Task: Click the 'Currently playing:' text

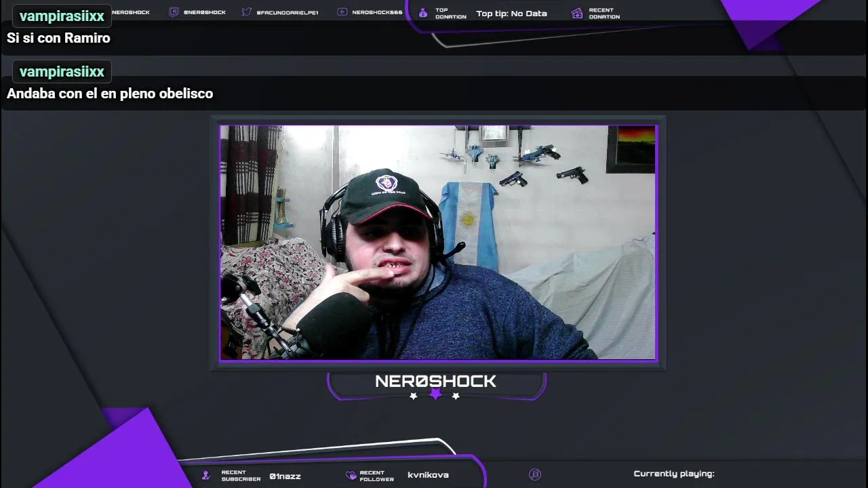Action: (x=674, y=474)
